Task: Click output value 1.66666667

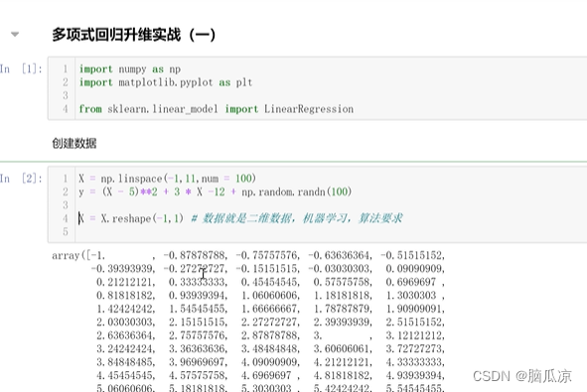Action: pos(270,309)
